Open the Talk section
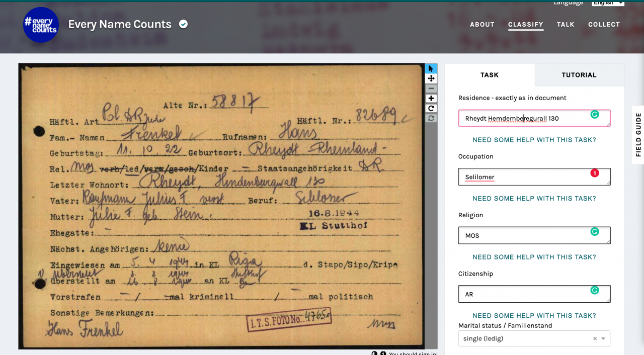Viewport: 644px width, 355px height. coord(566,24)
